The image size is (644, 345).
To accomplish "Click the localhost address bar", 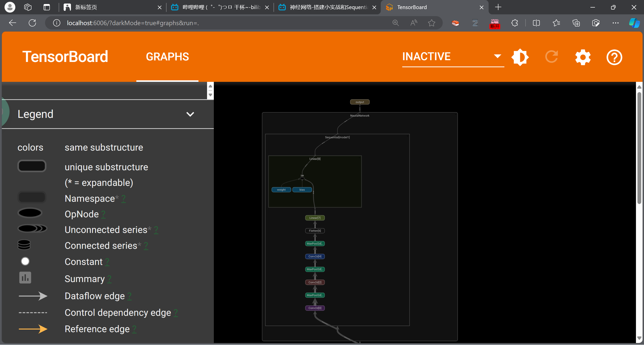I will [x=226, y=23].
